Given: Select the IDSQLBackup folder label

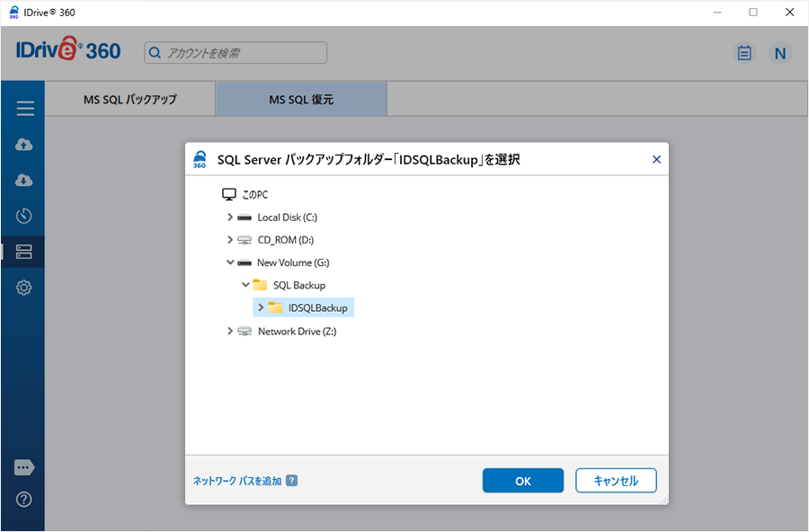Looking at the screenshot, I should coord(318,307).
